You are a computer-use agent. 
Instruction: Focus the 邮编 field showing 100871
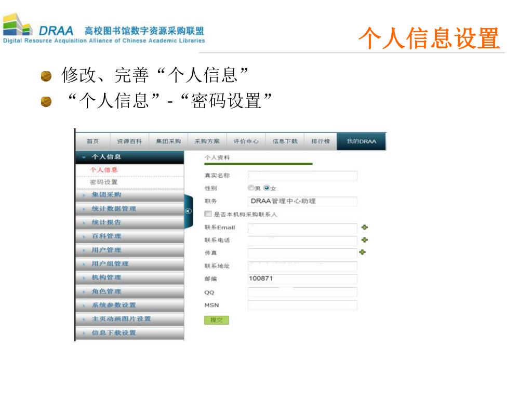click(x=302, y=279)
